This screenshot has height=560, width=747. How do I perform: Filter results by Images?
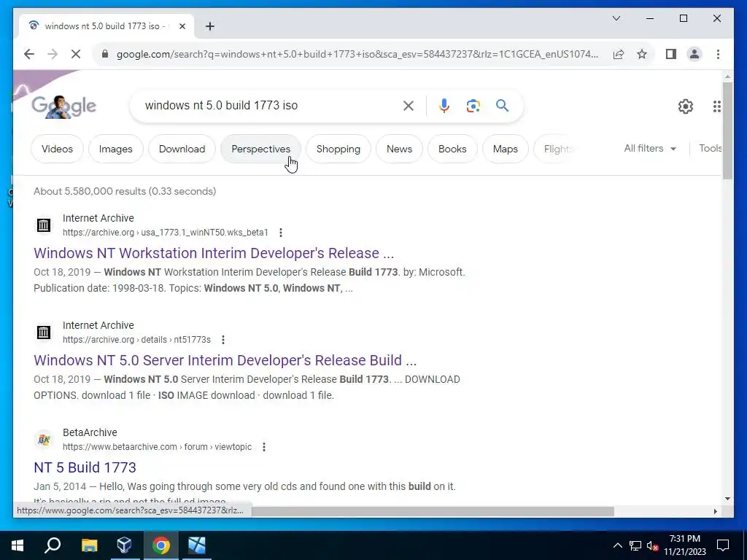[116, 149]
